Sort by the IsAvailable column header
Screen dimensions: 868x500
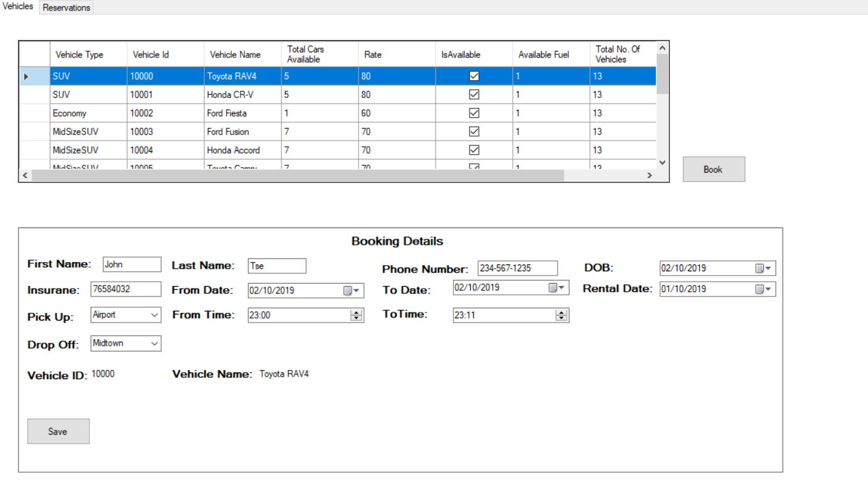click(x=474, y=54)
